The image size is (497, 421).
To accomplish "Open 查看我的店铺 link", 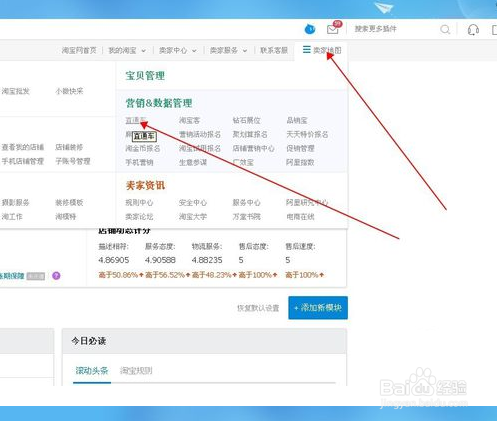I will click(x=23, y=147).
